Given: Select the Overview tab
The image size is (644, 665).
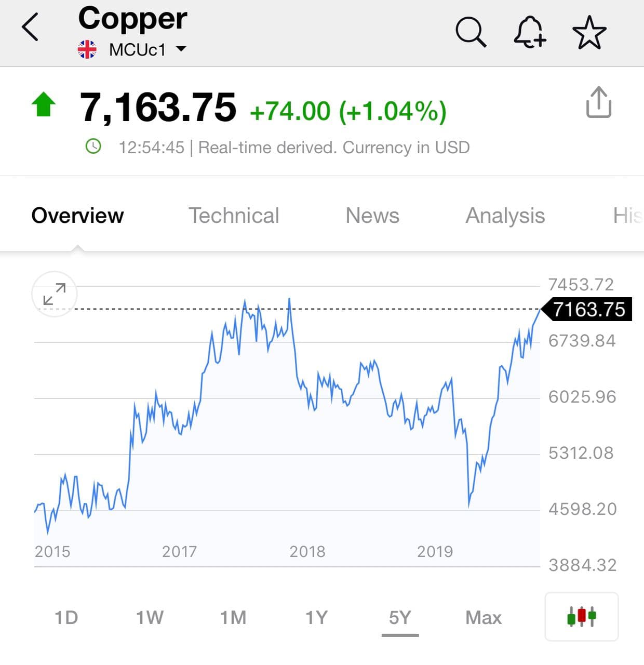Looking at the screenshot, I should [x=77, y=216].
